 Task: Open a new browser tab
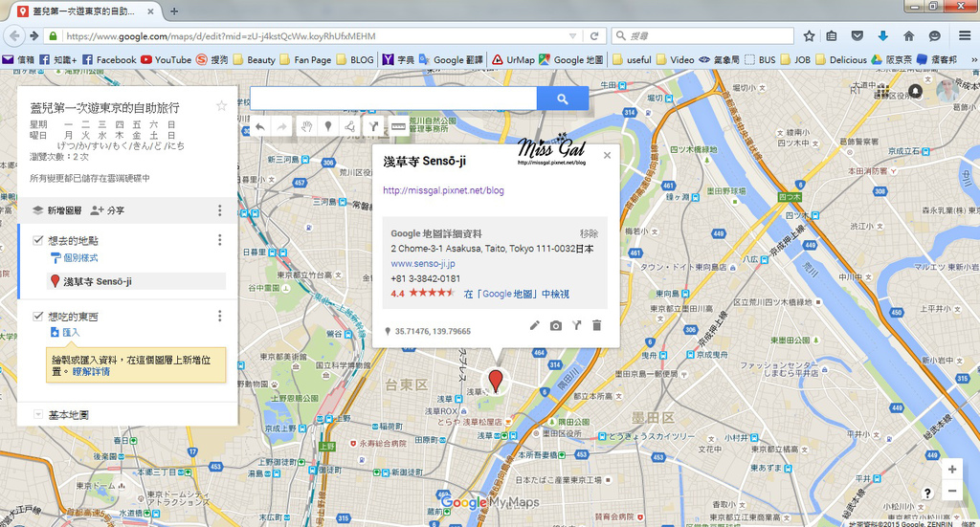tap(174, 11)
